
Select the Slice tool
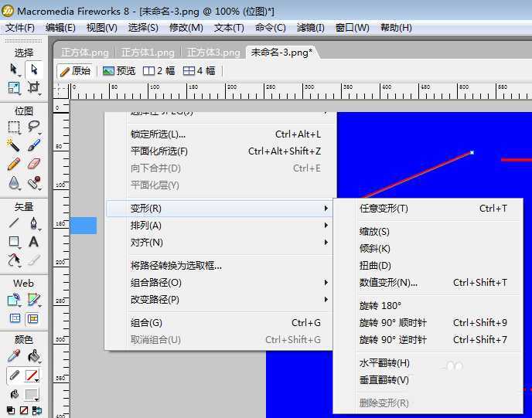point(33,300)
